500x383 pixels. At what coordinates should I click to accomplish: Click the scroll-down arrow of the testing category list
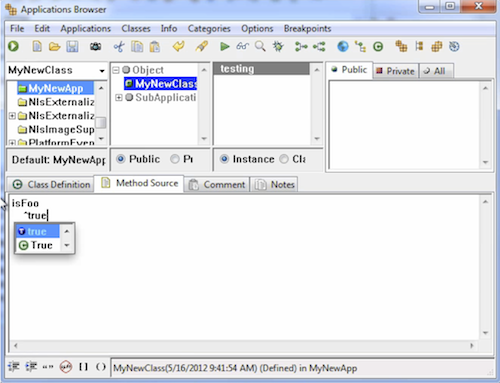tap(317, 138)
